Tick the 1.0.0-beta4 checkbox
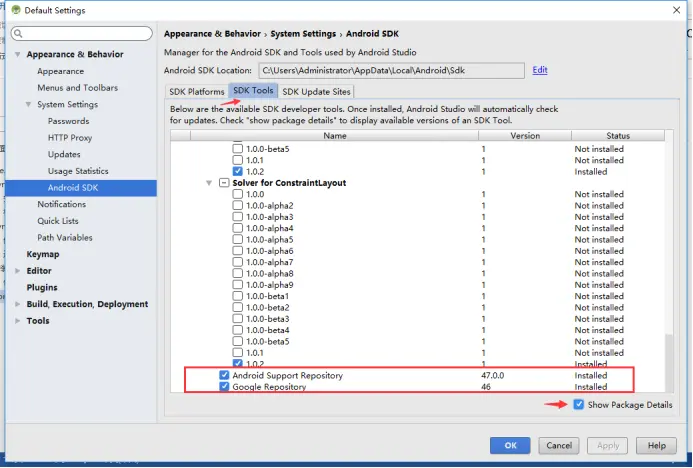693x468 pixels. pos(238,330)
